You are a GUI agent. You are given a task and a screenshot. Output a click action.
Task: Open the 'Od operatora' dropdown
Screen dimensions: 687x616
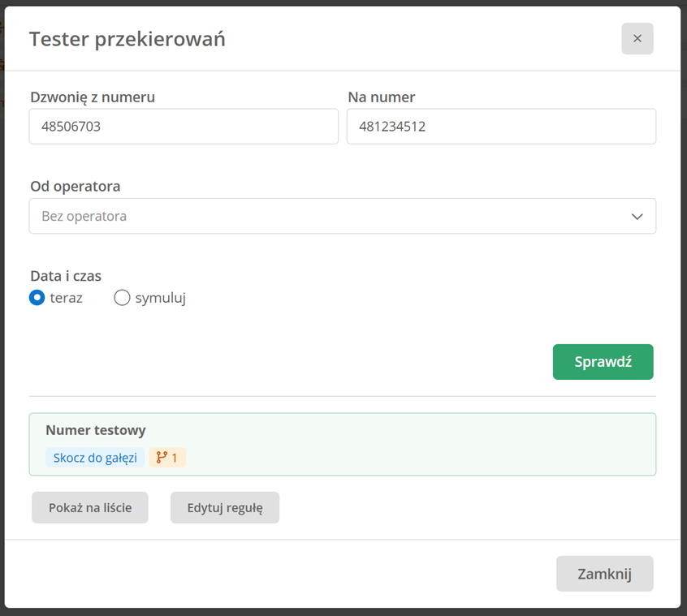[x=343, y=216]
